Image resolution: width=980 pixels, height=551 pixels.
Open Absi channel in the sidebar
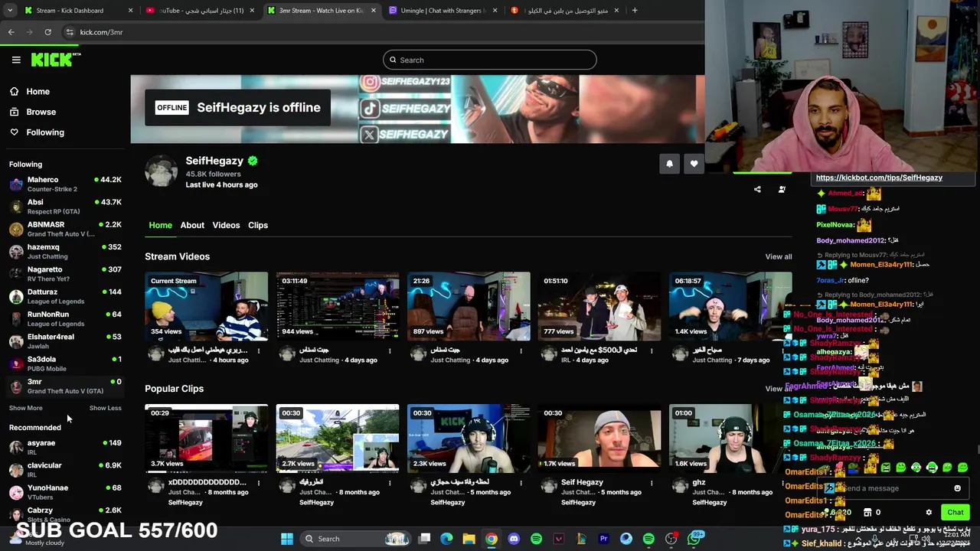(65, 207)
